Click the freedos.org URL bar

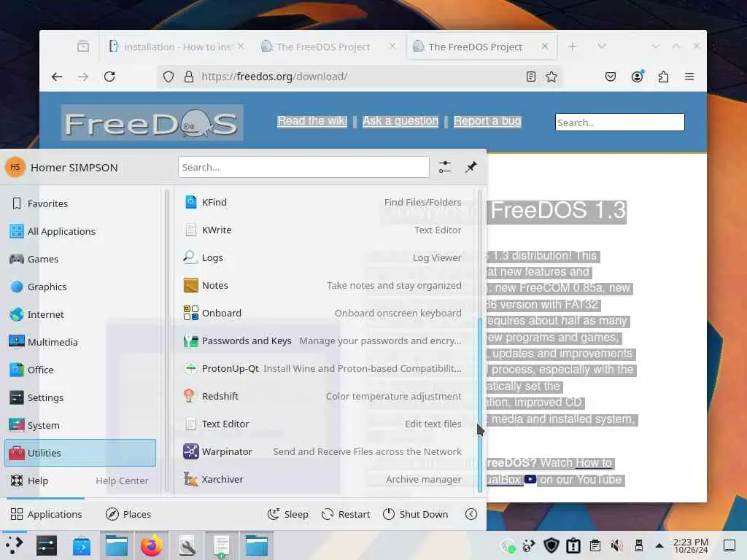(x=359, y=77)
